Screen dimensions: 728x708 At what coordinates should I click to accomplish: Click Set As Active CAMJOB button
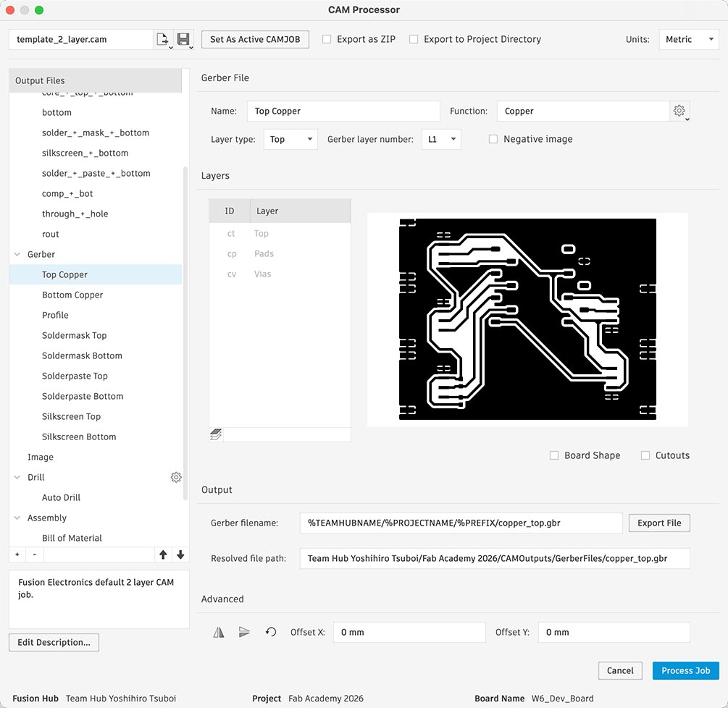255,39
